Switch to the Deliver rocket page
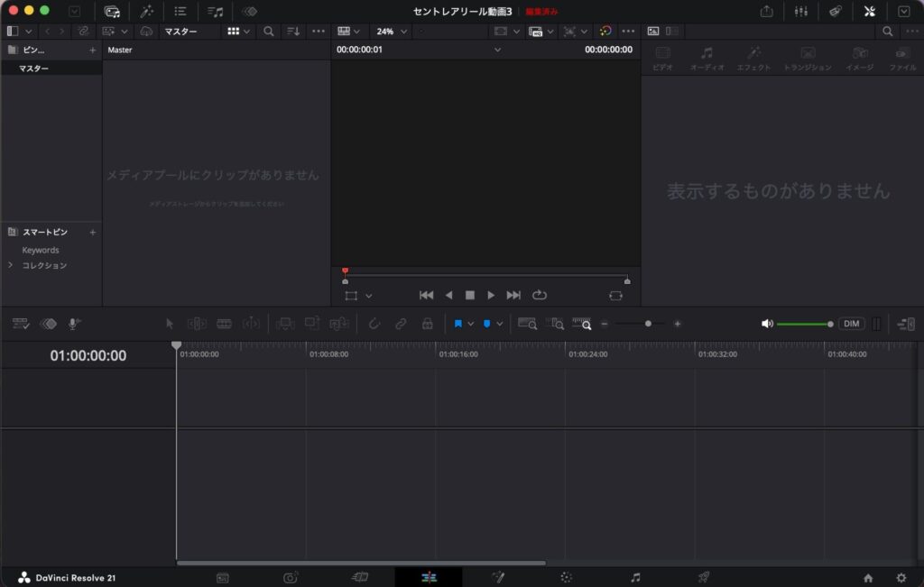 point(704,578)
